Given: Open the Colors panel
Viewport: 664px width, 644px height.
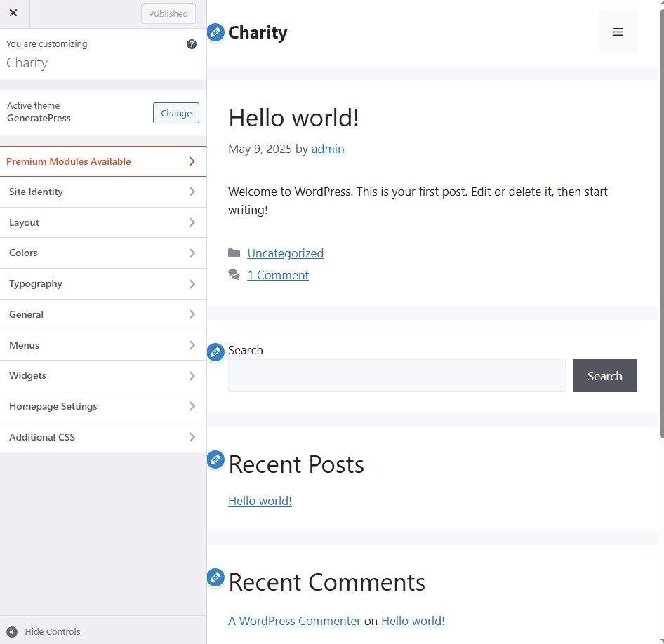Looking at the screenshot, I should click(103, 253).
